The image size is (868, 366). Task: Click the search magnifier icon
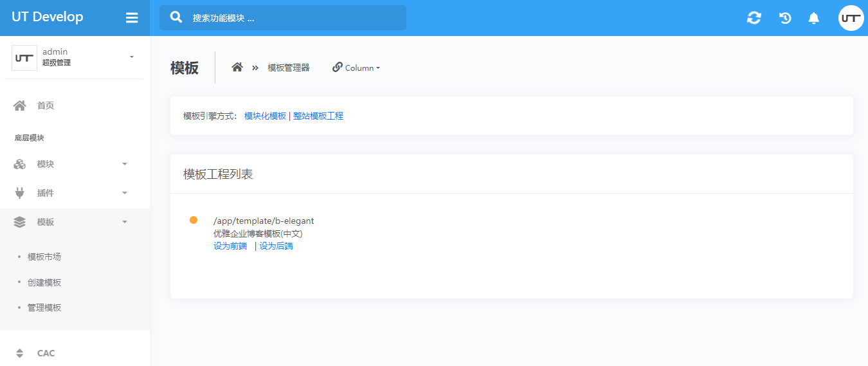point(176,17)
